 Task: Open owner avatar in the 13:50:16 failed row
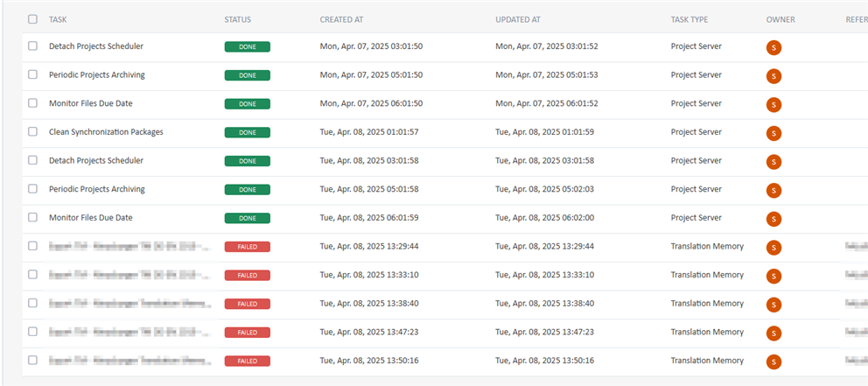pyautogui.click(x=773, y=361)
